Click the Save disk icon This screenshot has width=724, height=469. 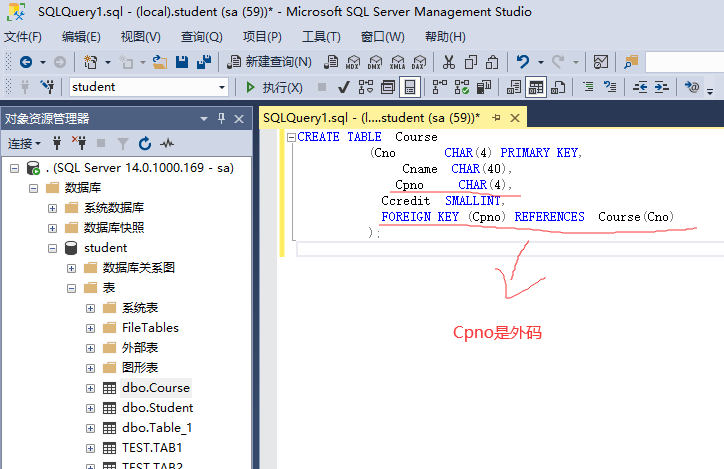[182, 62]
